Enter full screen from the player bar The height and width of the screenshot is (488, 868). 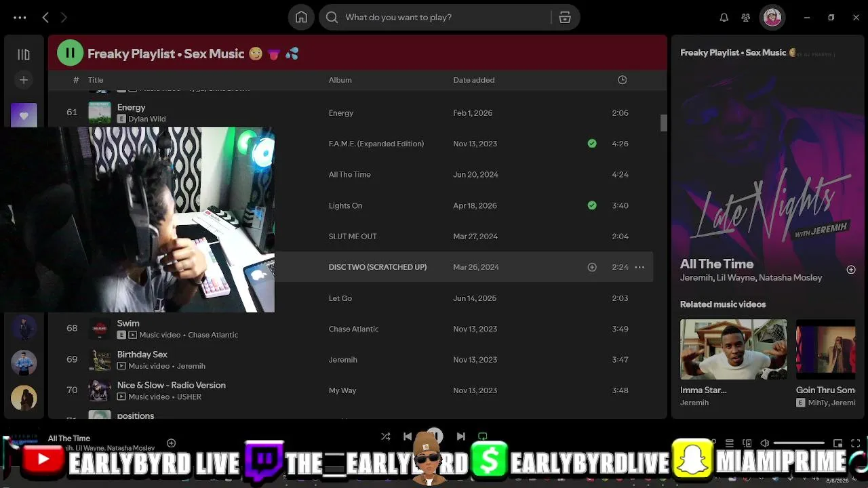855,443
